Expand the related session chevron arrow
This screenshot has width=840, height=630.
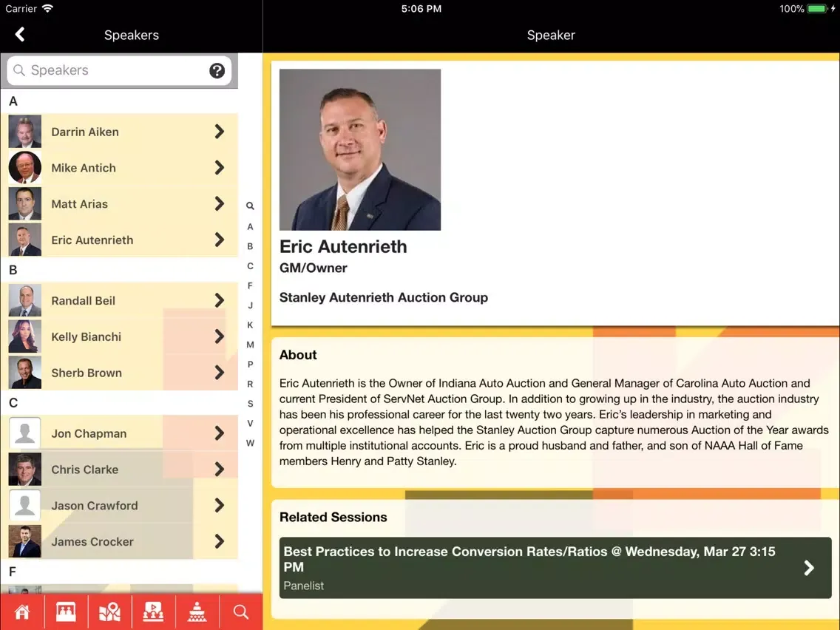810,568
